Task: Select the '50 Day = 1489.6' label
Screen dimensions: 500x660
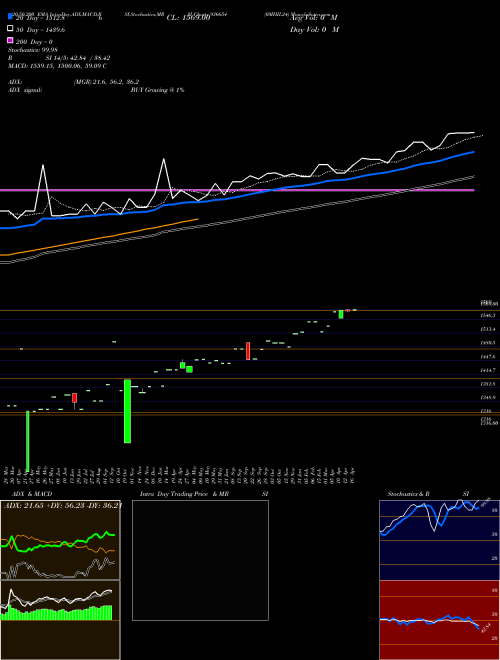Action: [40, 29]
